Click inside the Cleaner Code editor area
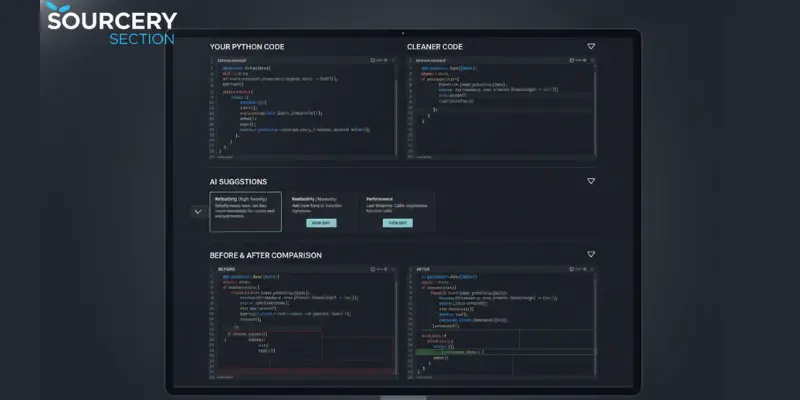This screenshot has width=800, height=400. coord(503,109)
